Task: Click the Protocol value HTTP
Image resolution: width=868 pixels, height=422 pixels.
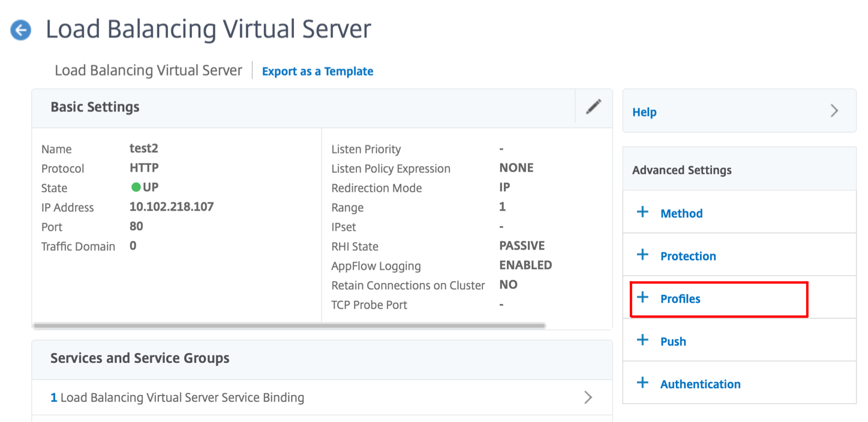Action: click(x=144, y=168)
